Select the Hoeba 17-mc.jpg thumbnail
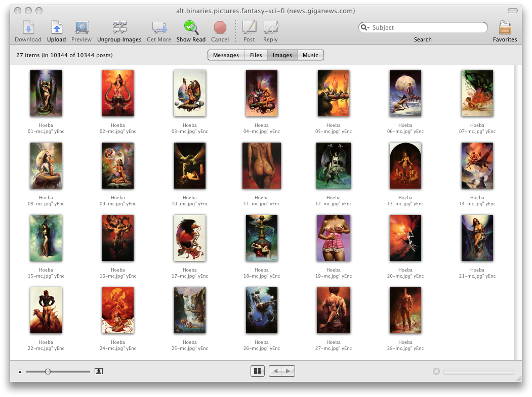 (190, 238)
